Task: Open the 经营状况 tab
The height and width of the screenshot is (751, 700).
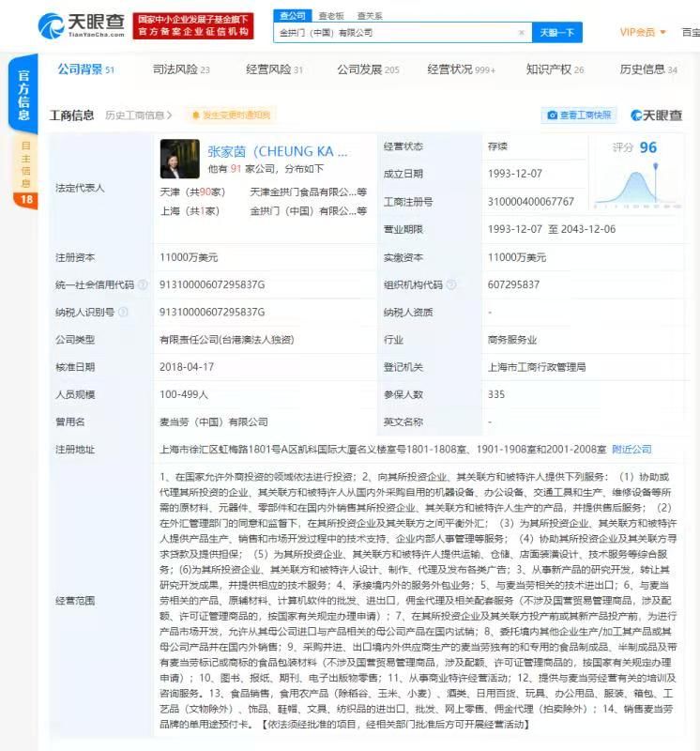Action: point(461,69)
